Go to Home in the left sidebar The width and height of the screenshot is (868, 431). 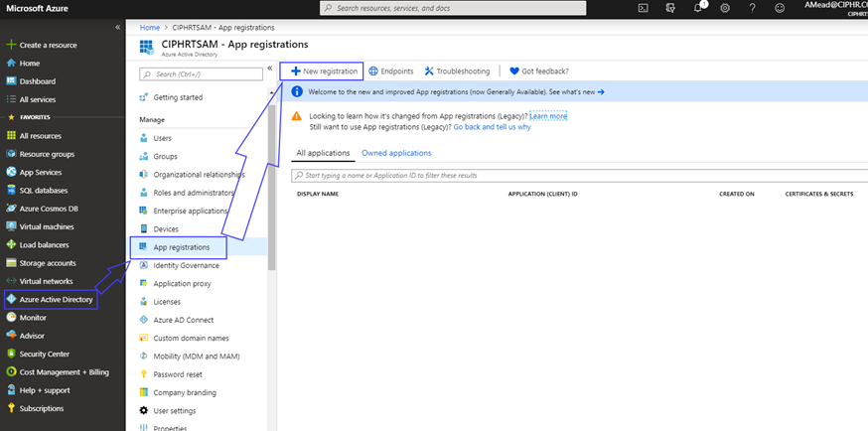point(23,64)
